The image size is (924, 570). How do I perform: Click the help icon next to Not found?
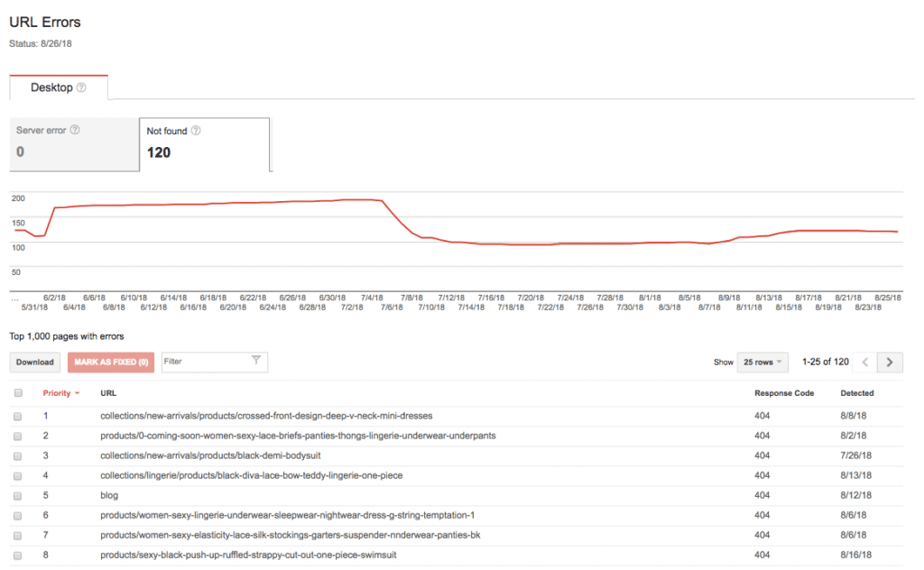click(x=196, y=131)
